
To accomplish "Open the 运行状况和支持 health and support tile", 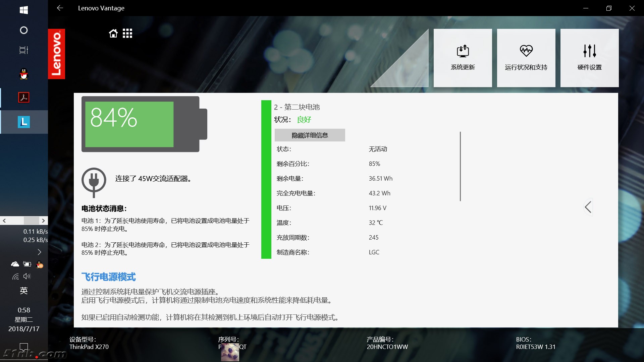I will (526, 58).
